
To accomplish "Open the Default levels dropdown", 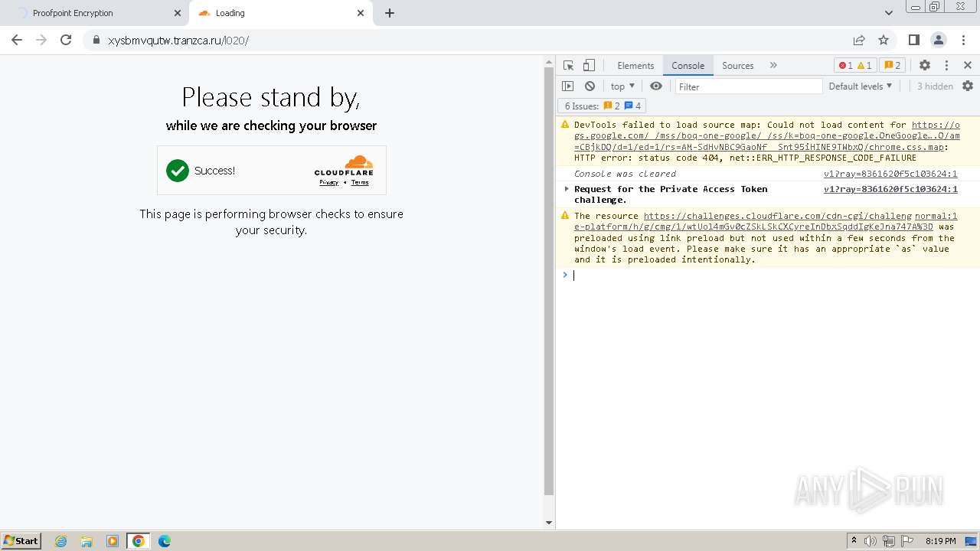I will point(860,86).
